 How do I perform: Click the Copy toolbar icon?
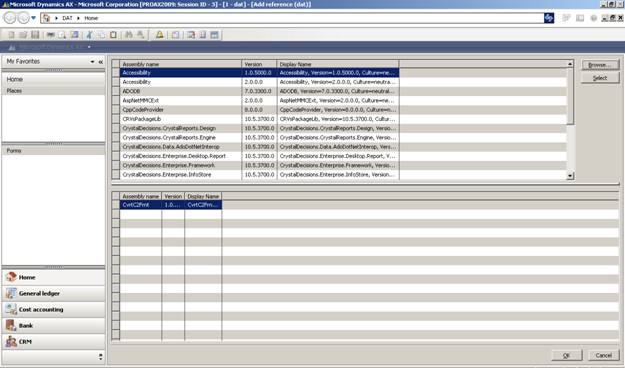(x=101, y=35)
